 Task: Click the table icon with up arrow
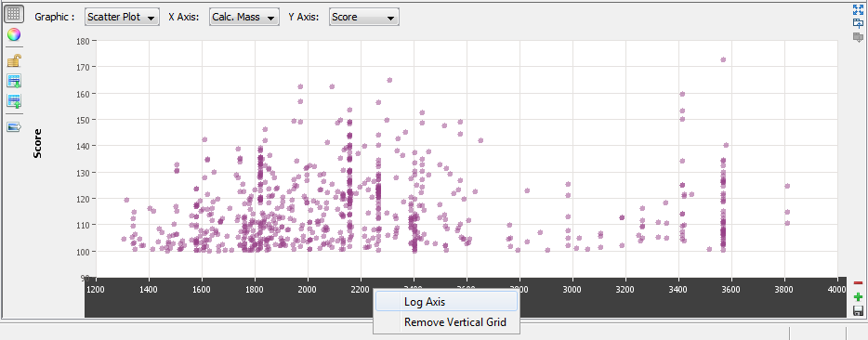(x=14, y=101)
